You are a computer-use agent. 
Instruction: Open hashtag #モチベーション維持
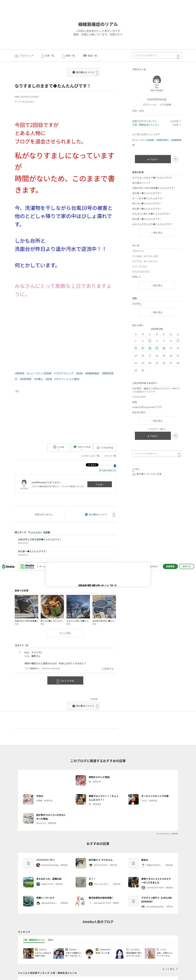pos(67,379)
